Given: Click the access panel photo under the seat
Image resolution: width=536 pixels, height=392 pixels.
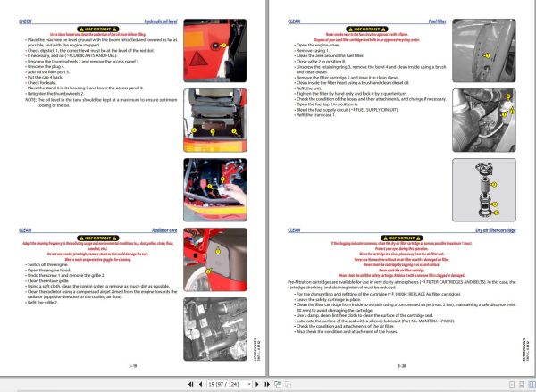Looking at the screenshot, I should [x=215, y=120].
